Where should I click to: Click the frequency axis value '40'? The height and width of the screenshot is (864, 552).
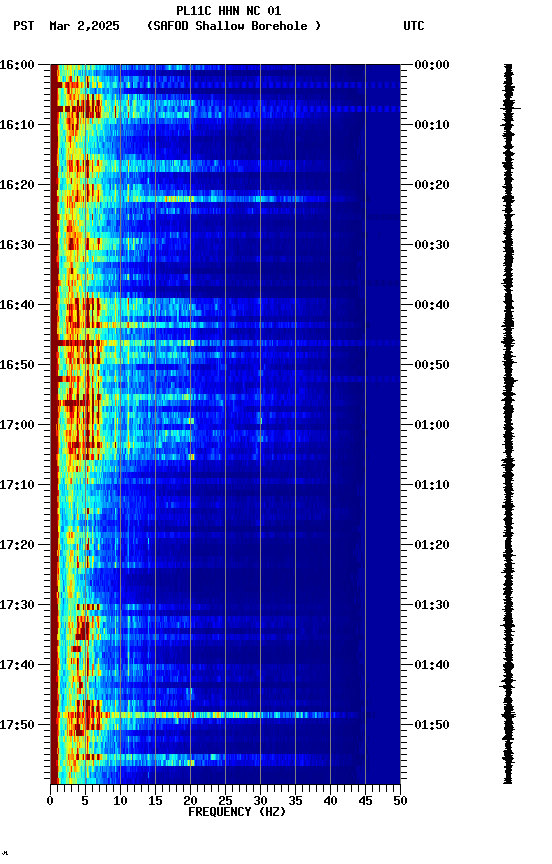[330, 801]
